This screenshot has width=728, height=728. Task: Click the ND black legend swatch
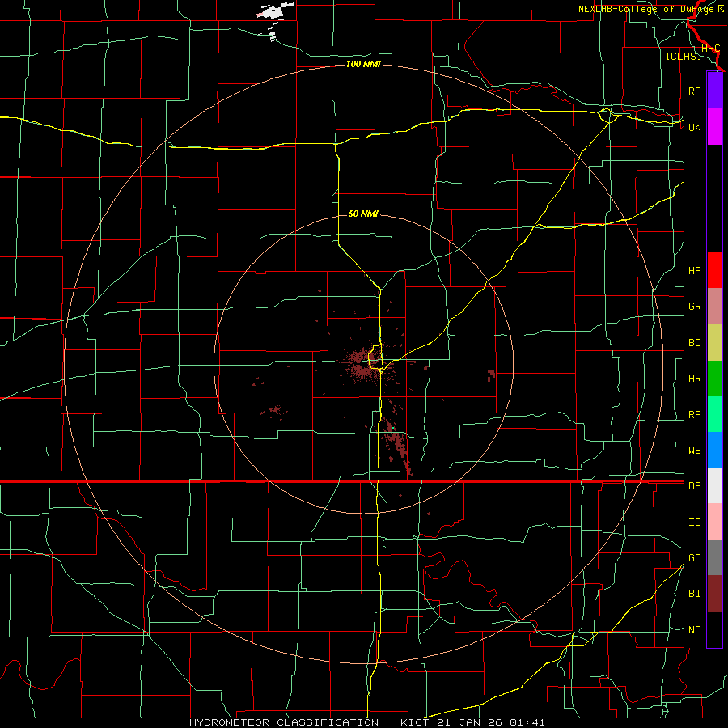[714, 629]
